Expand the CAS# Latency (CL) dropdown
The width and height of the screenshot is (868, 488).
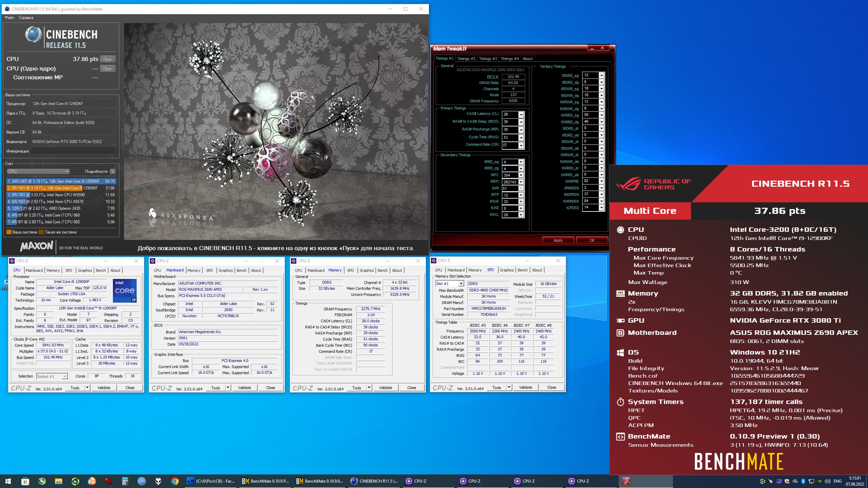click(521, 115)
